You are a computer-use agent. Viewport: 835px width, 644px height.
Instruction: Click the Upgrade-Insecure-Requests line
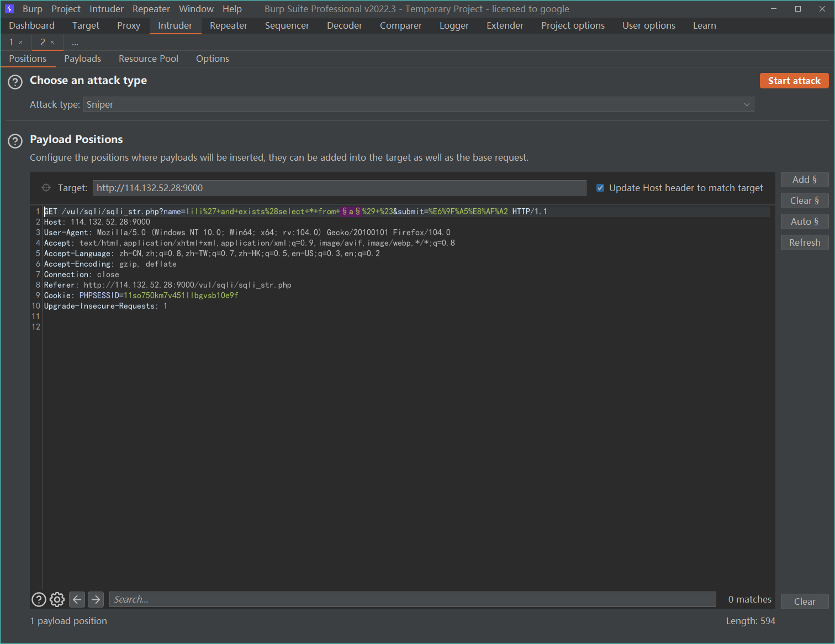point(106,306)
